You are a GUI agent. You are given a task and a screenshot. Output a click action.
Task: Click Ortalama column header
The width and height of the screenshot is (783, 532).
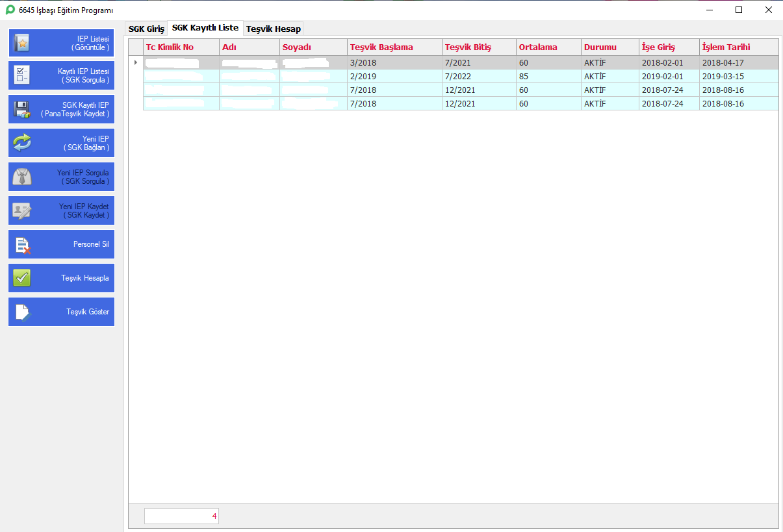point(548,47)
